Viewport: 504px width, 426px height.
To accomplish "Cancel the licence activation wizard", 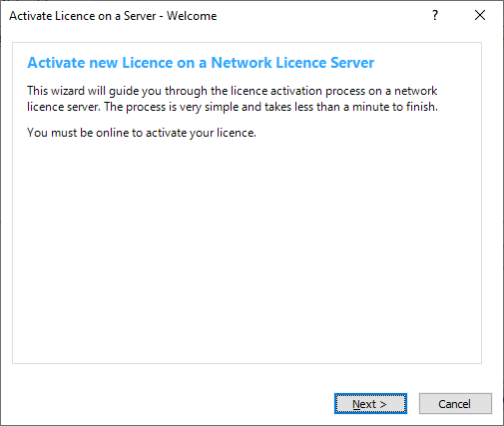I will pyautogui.click(x=455, y=404).
